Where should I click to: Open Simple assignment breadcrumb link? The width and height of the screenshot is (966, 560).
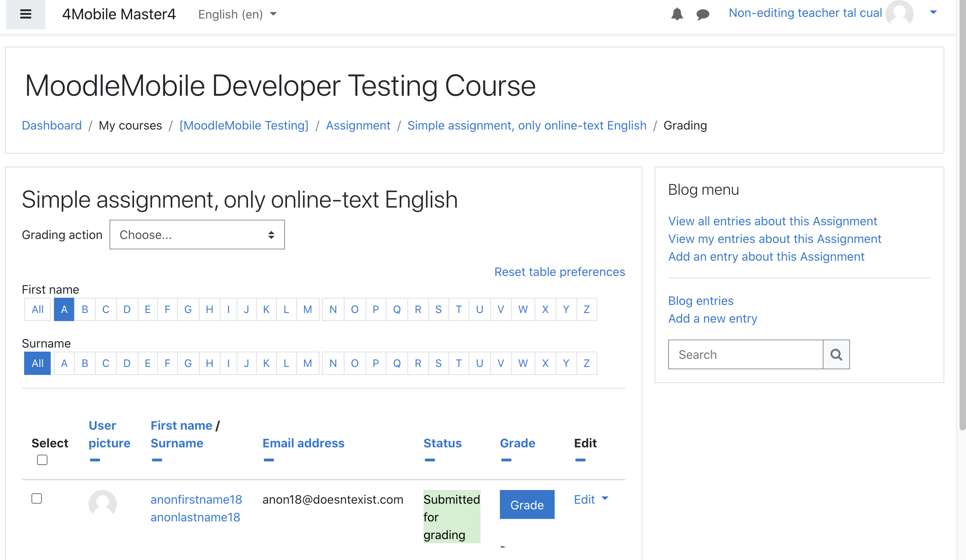coord(527,126)
